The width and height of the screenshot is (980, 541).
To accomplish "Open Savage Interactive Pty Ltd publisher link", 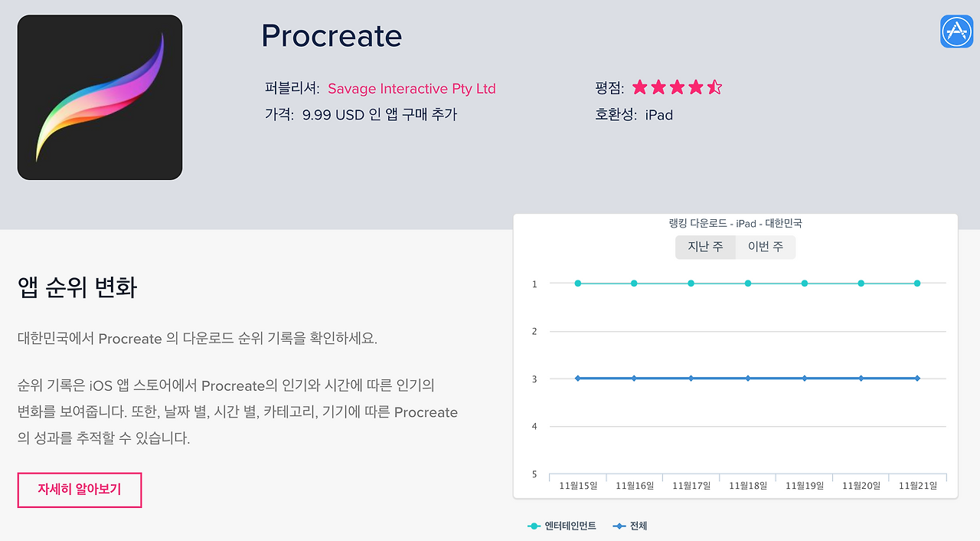I will [411, 88].
